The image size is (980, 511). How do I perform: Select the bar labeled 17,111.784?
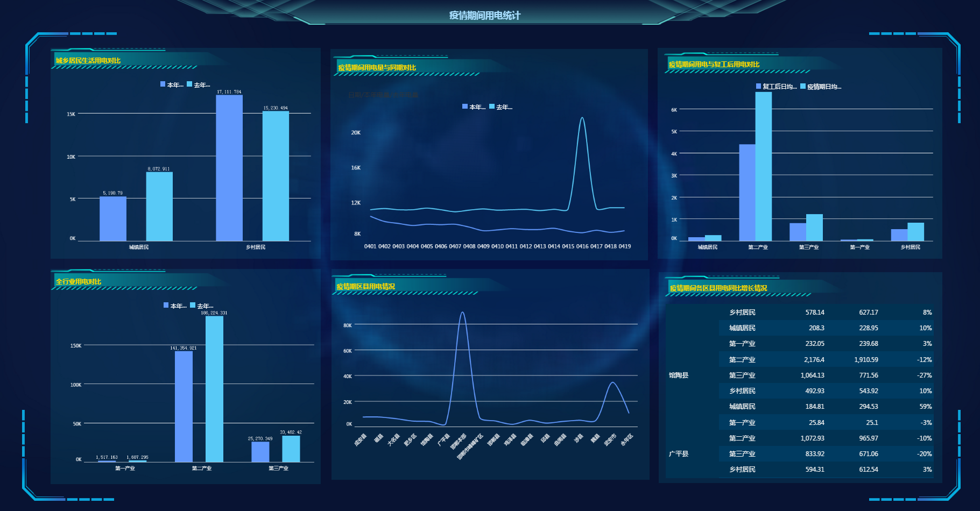point(229,167)
